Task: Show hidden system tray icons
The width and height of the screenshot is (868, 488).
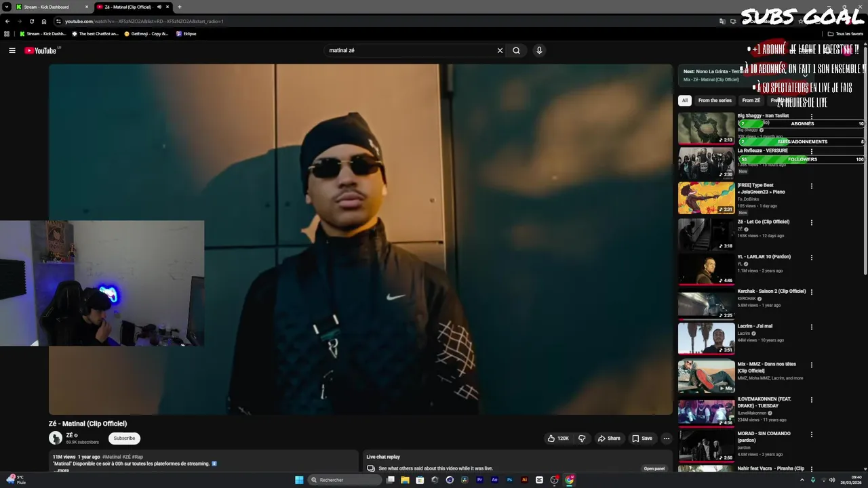Action: [802, 480]
